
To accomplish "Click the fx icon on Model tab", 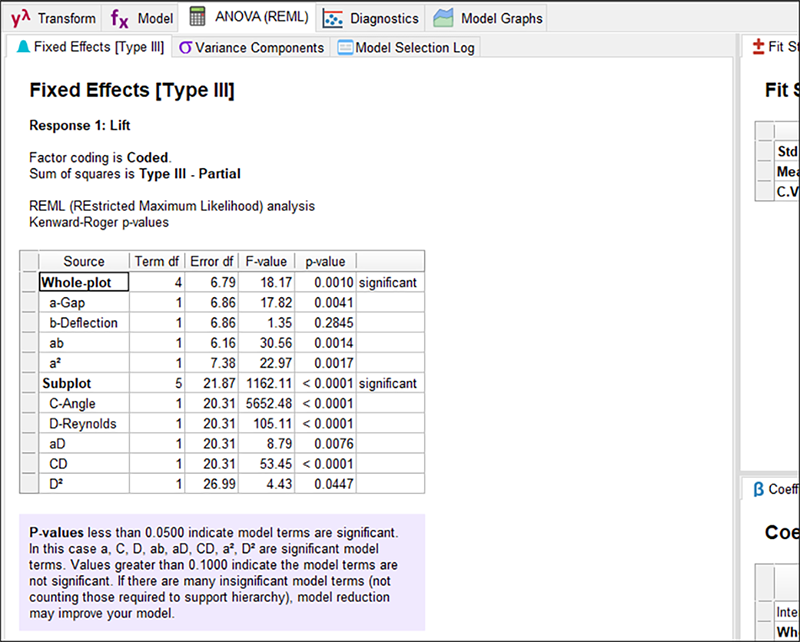I will [119, 18].
